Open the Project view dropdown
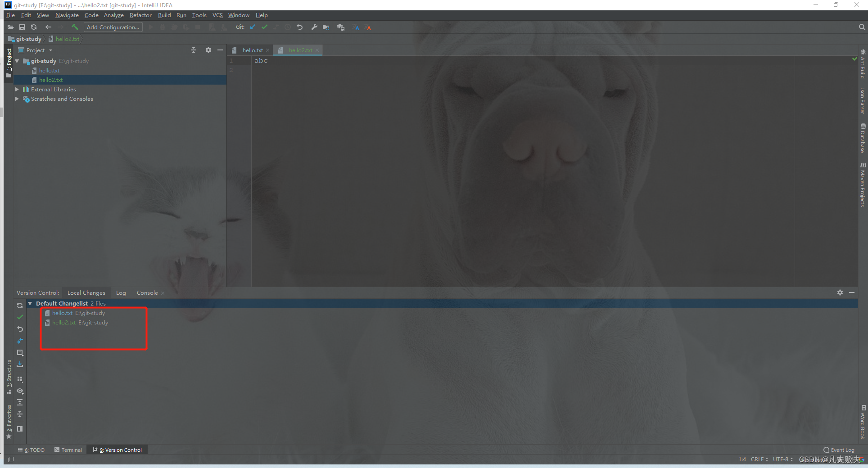868x468 pixels. (36, 50)
